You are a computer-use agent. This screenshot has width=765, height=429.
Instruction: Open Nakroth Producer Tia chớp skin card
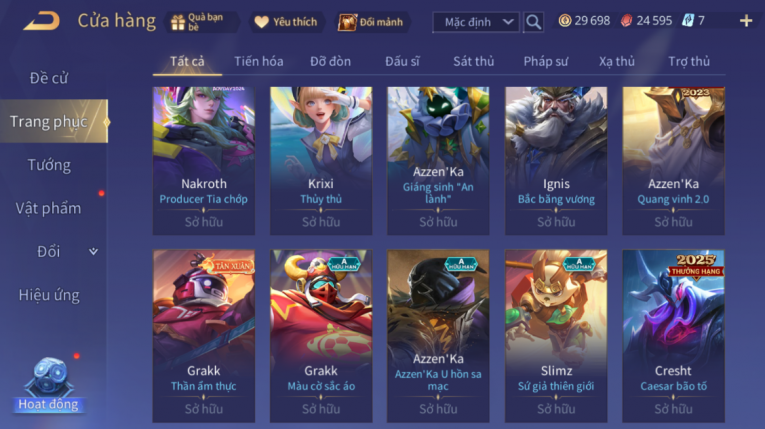204,161
